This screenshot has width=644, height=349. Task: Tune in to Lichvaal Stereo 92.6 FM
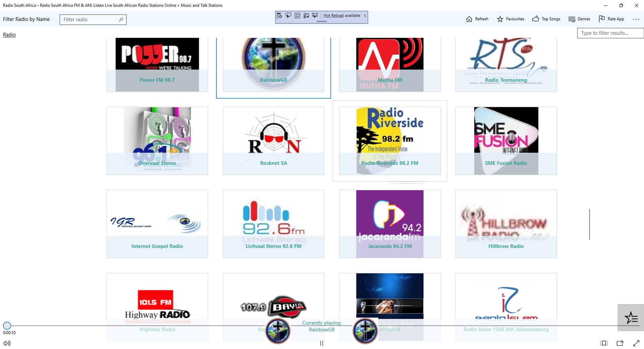273,224
